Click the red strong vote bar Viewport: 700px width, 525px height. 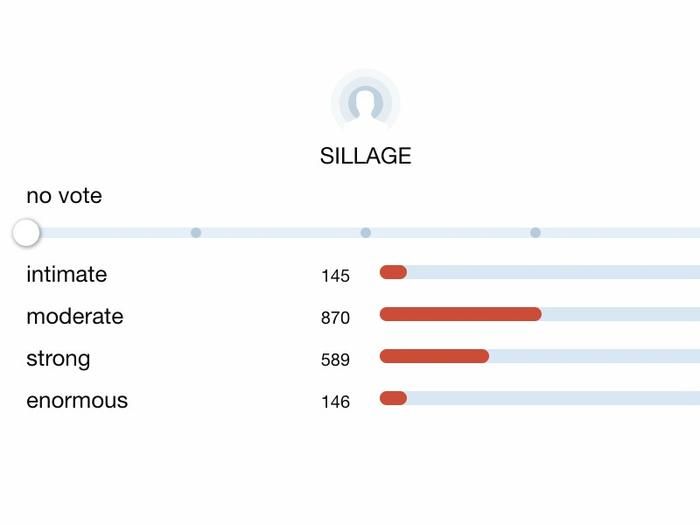click(434, 356)
